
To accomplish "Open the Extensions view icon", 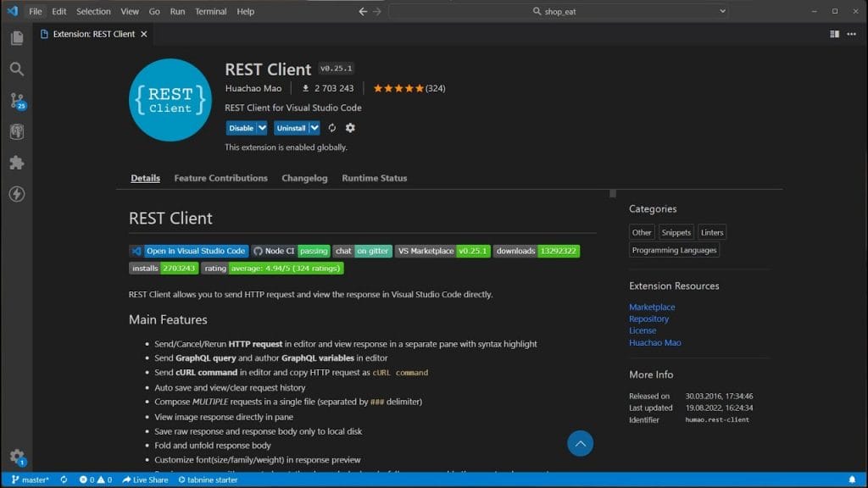I will (x=17, y=163).
